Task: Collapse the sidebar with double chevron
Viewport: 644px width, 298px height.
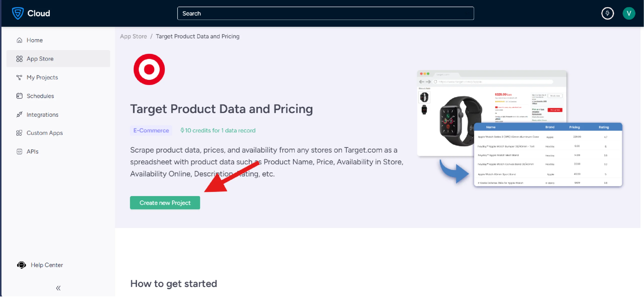Action: 58,288
